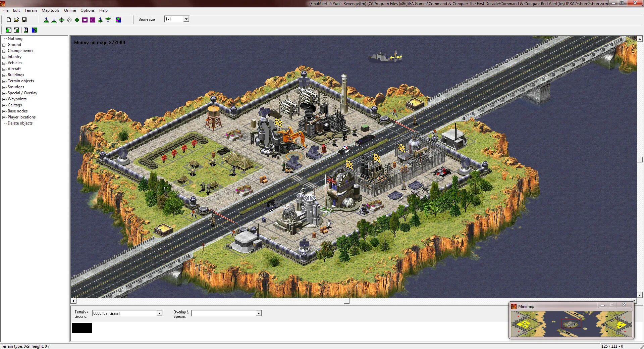
Task: Open the Brush size dropdown
Action: click(186, 19)
